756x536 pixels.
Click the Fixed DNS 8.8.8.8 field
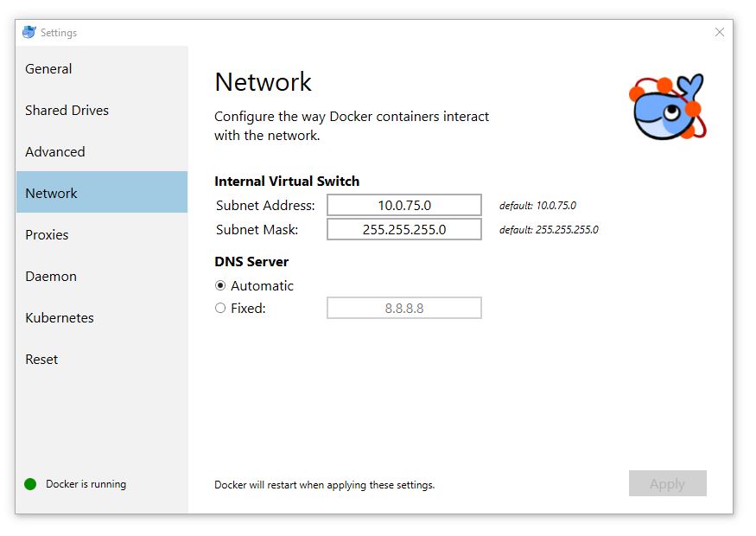pos(404,308)
